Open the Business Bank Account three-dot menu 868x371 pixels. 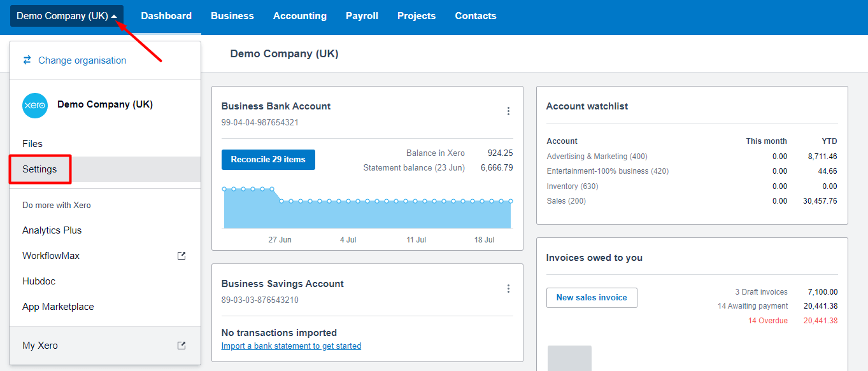(508, 111)
